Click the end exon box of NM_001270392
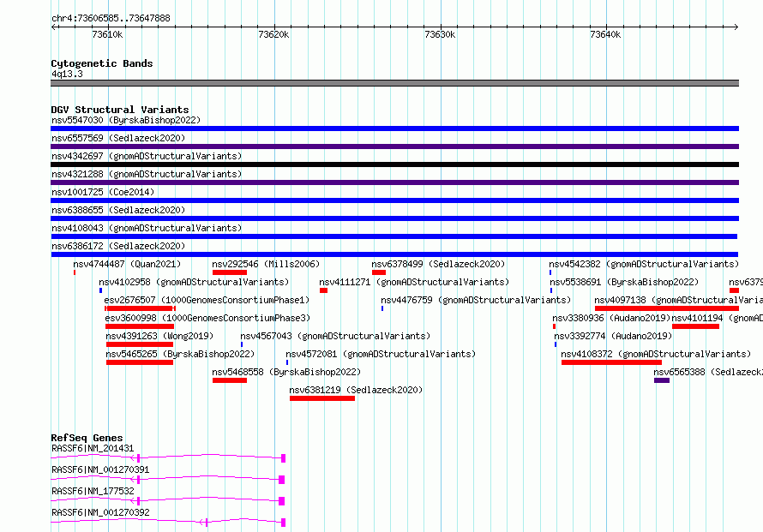 point(283,523)
